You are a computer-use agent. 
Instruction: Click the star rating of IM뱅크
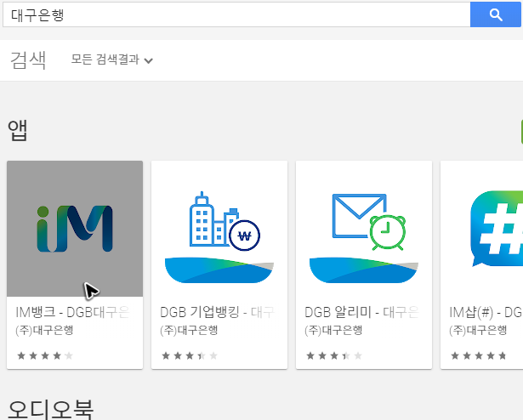(x=45, y=355)
